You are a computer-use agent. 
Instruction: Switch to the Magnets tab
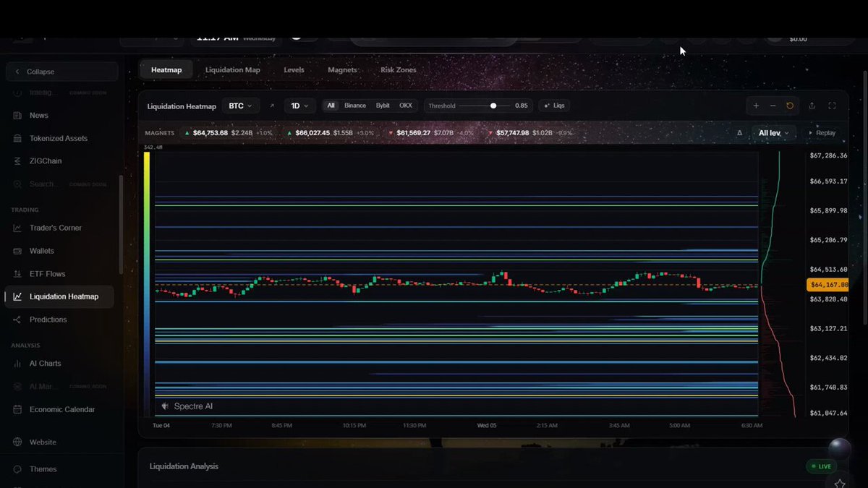342,70
